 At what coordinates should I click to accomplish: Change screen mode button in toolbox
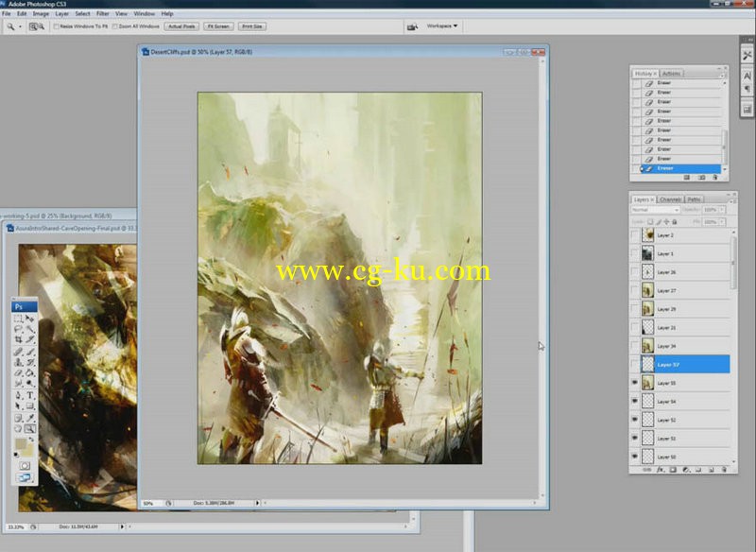click(25, 477)
